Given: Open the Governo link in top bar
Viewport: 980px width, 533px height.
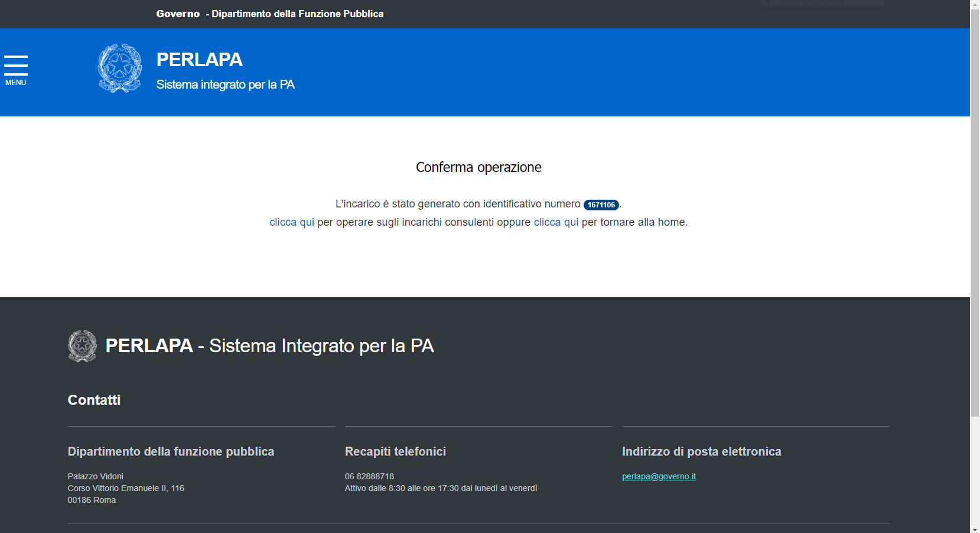Looking at the screenshot, I should (x=178, y=14).
